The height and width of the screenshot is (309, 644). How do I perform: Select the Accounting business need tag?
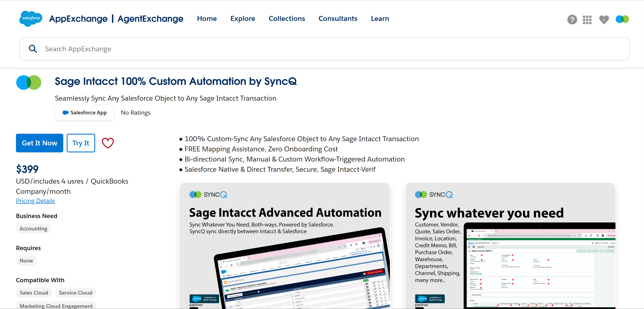34,229
